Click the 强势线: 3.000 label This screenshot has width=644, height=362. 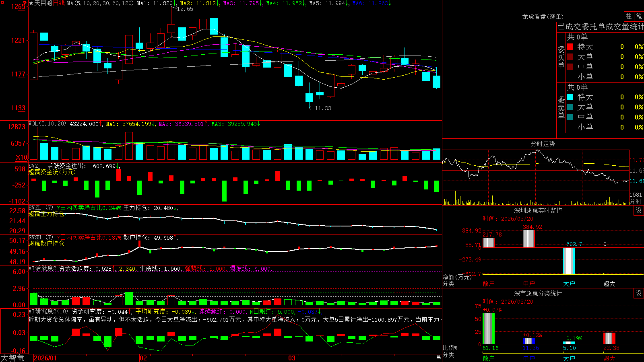click(205, 268)
